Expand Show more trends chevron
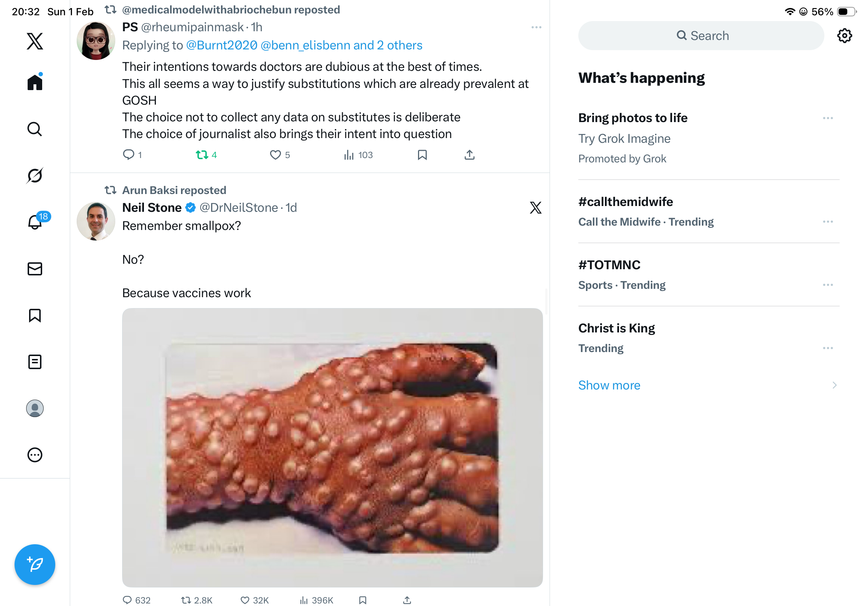 [834, 385]
